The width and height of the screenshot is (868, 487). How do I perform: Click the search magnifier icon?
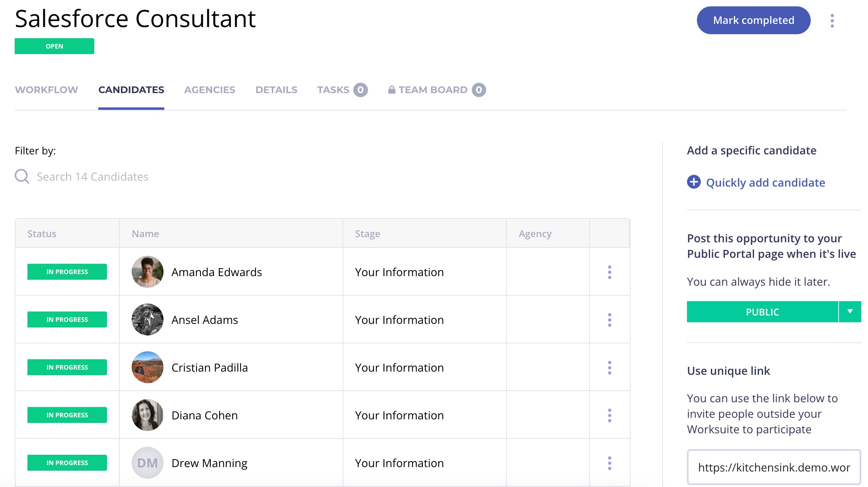[22, 176]
